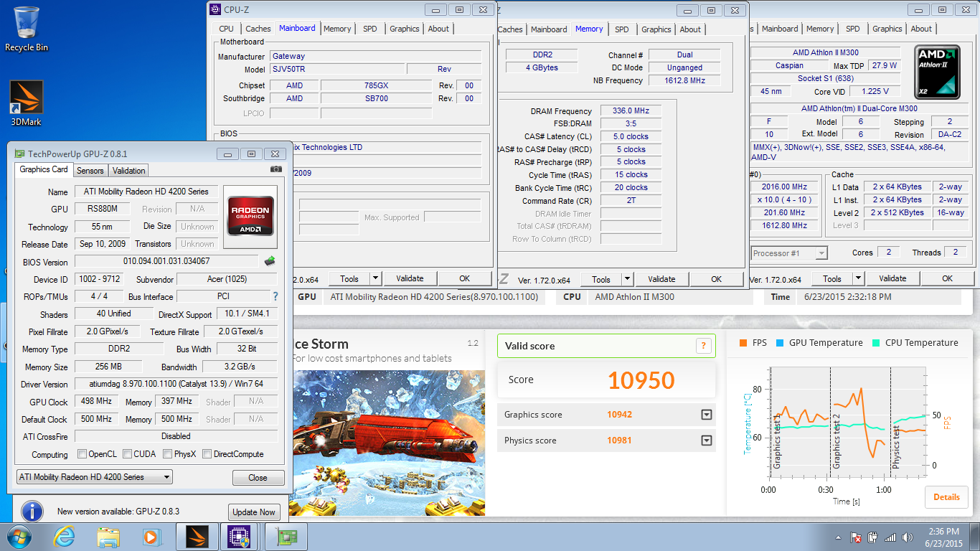Select the Graphics tab in CPU CPU-Z window
The image size is (980, 551).
[x=887, y=29]
